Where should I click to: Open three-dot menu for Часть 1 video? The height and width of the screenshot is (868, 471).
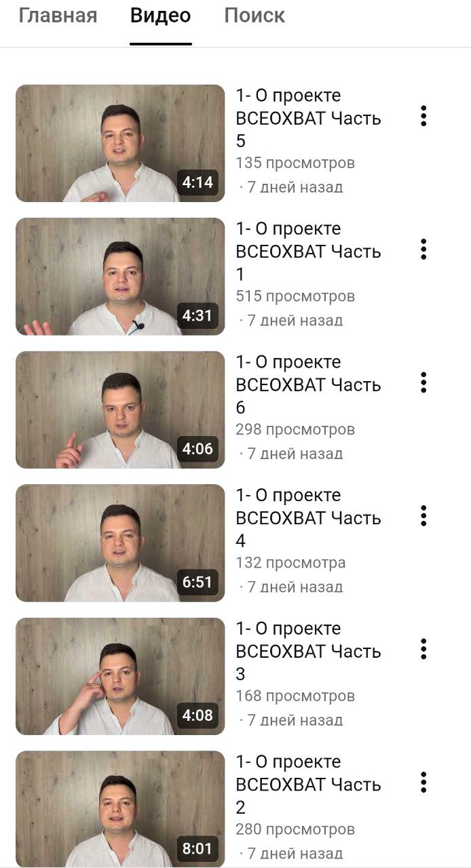[x=423, y=249]
